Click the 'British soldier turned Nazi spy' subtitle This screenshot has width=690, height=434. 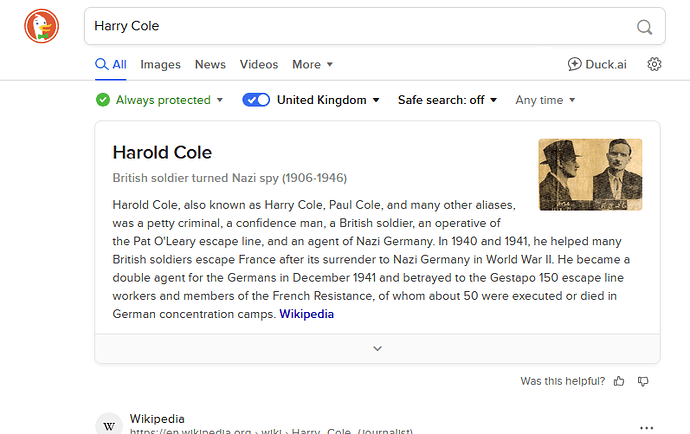pyautogui.click(x=230, y=178)
